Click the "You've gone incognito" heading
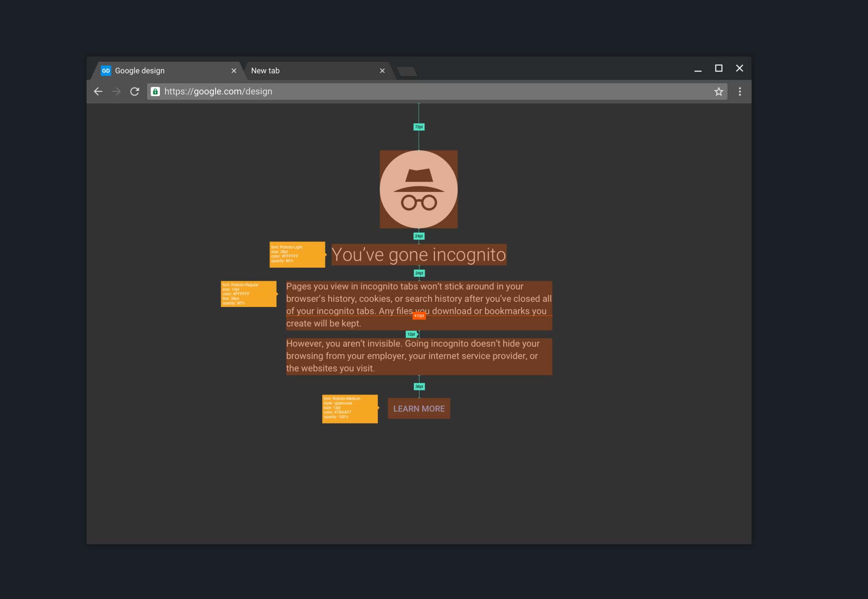The height and width of the screenshot is (599, 868). click(419, 255)
